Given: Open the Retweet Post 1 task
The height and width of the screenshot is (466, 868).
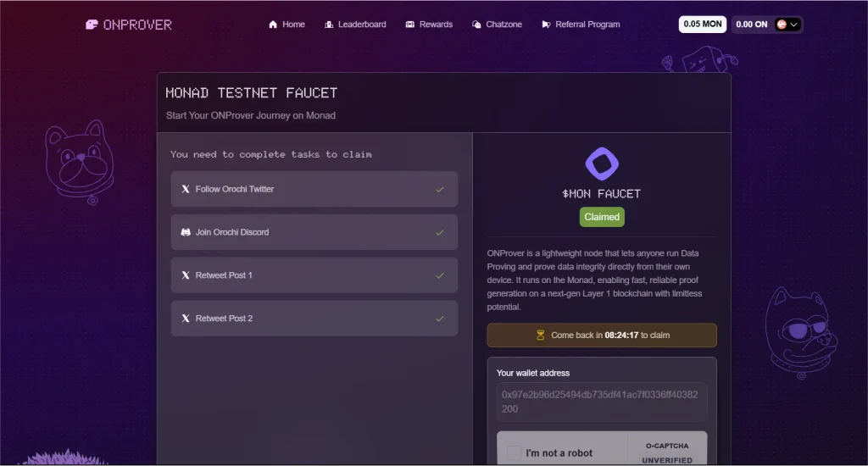Looking at the screenshot, I should click(x=314, y=275).
